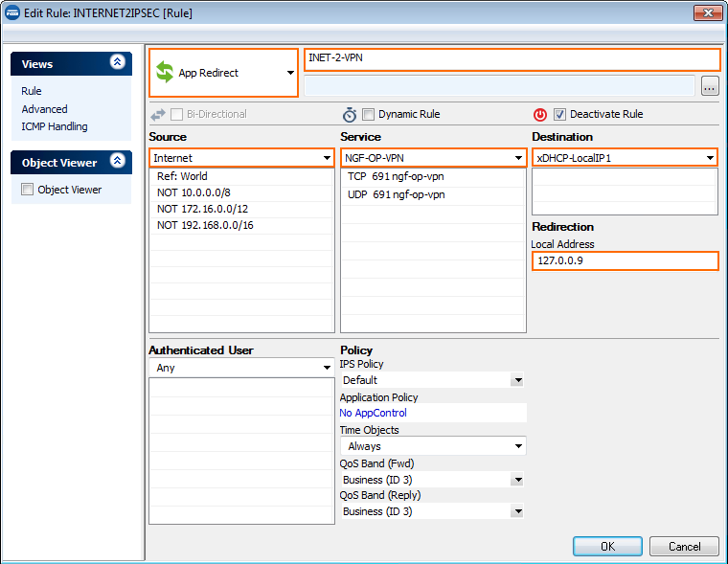
Task: Enable the Dynamic Rule checkbox
Action: pos(368,114)
